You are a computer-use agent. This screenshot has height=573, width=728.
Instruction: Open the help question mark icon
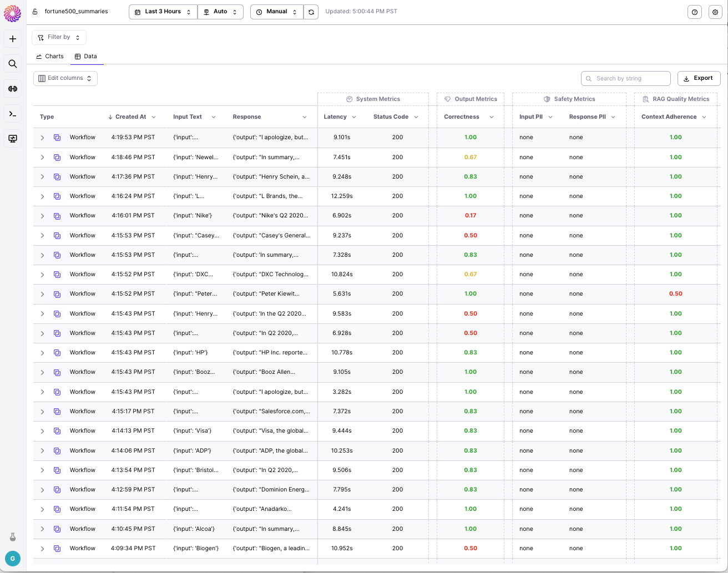[695, 12]
